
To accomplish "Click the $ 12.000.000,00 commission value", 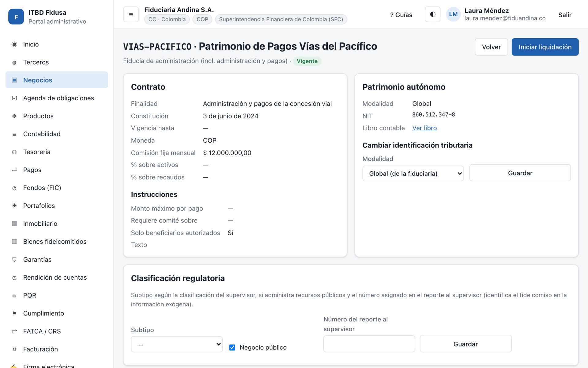I will point(227,153).
